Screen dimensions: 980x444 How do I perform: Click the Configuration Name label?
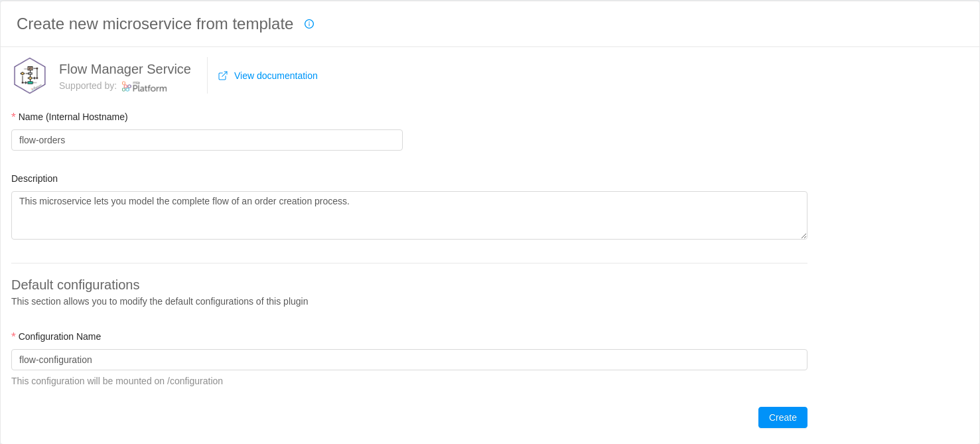(60, 336)
